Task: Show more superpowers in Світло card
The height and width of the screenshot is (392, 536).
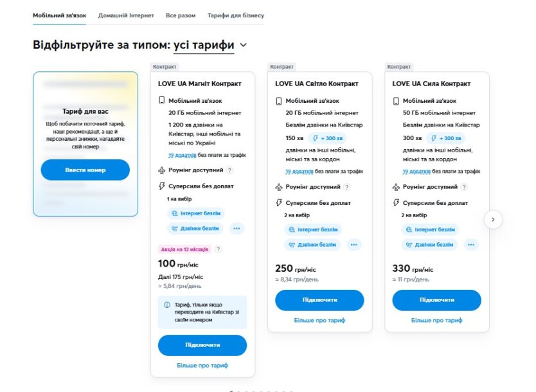Action: pyautogui.click(x=353, y=245)
